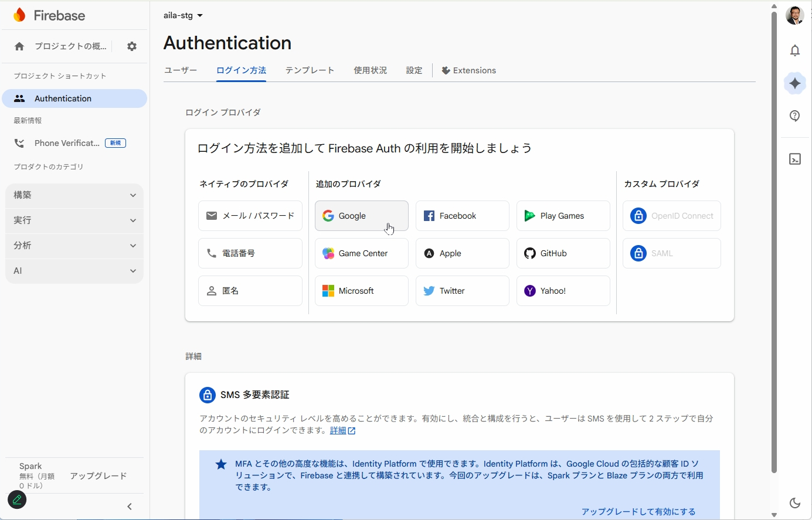The width and height of the screenshot is (812, 520).
Task: Open the help question mark icon
Action: (x=795, y=115)
